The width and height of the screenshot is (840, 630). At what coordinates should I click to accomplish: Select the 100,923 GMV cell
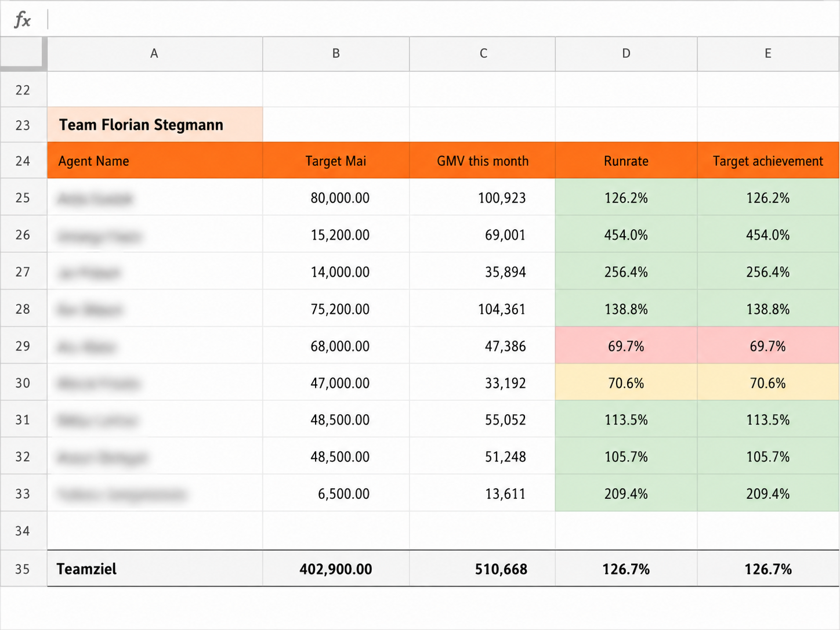[482, 198]
